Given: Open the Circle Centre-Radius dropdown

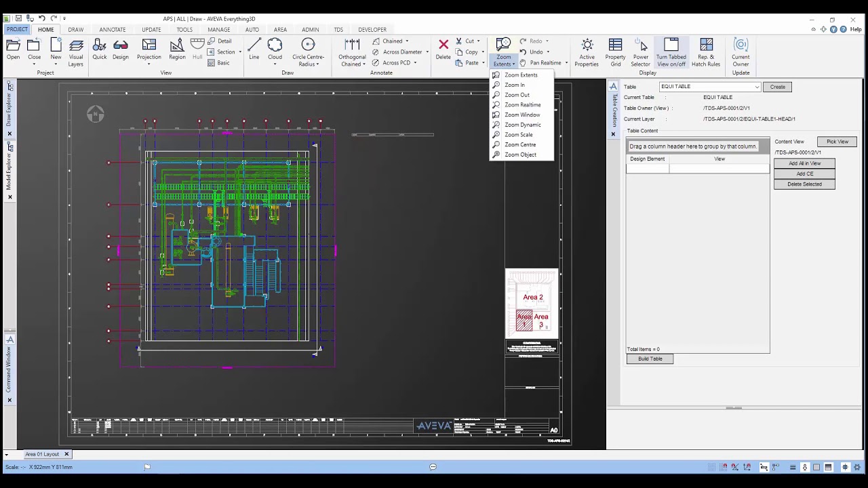Looking at the screenshot, I should pos(319,64).
